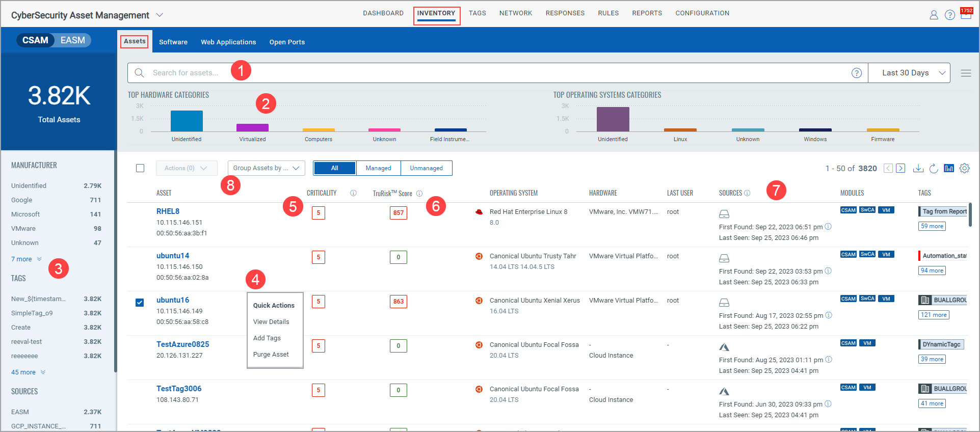Open the TestTag3006 asset link
This screenshot has width=980, height=432.
click(179, 389)
